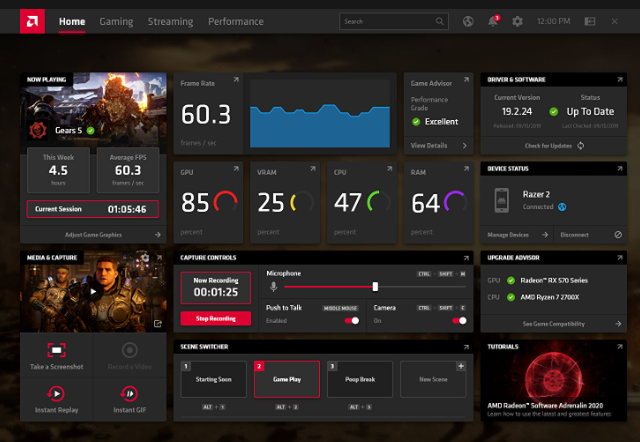Open the Performance tab
The width and height of the screenshot is (640, 442).
(236, 21)
